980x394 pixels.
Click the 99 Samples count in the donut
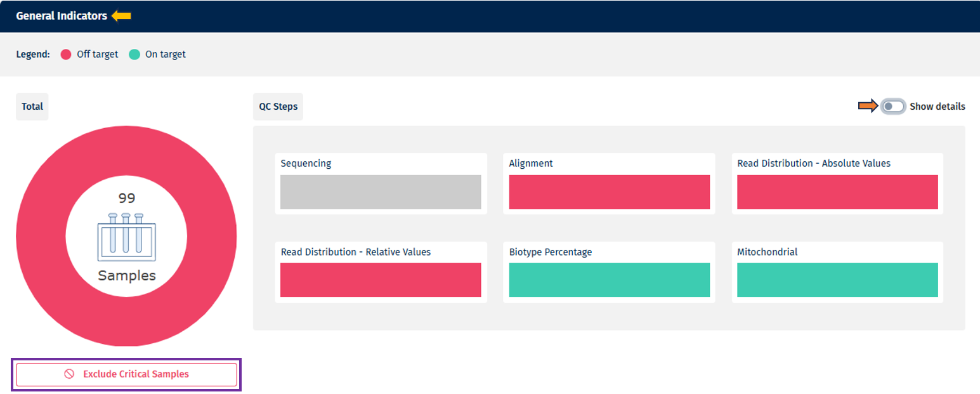click(x=126, y=198)
